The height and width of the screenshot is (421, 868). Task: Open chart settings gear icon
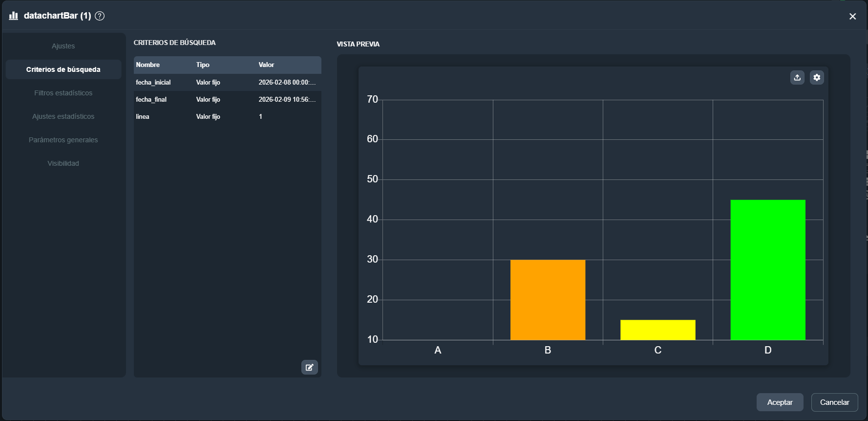(x=817, y=77)
